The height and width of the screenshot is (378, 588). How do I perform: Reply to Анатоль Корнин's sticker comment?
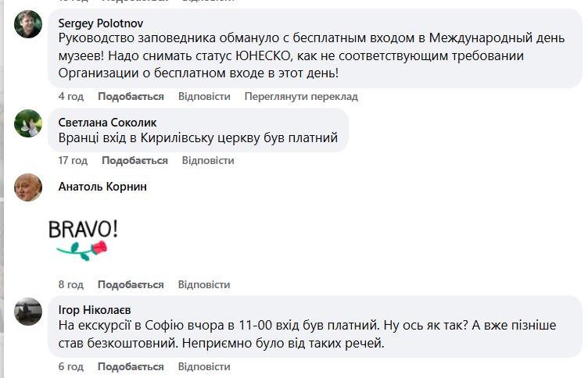(x=204, y=284)
